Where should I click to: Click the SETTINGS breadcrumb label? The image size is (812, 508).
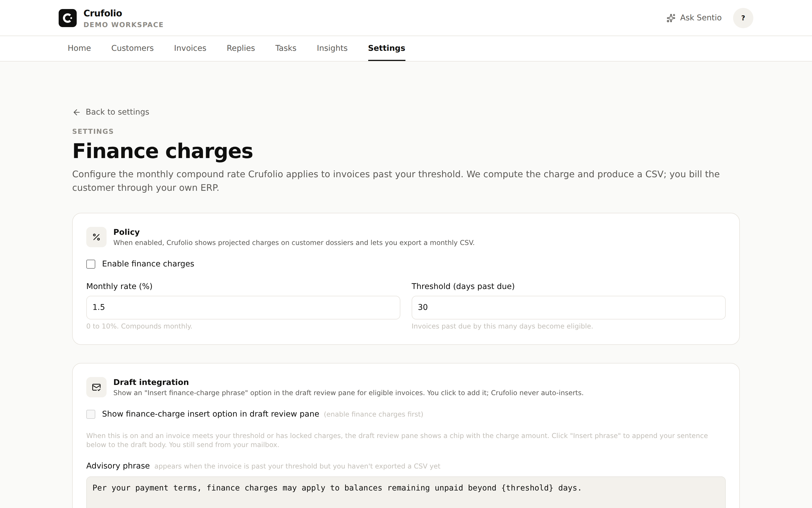coord(93,131)
